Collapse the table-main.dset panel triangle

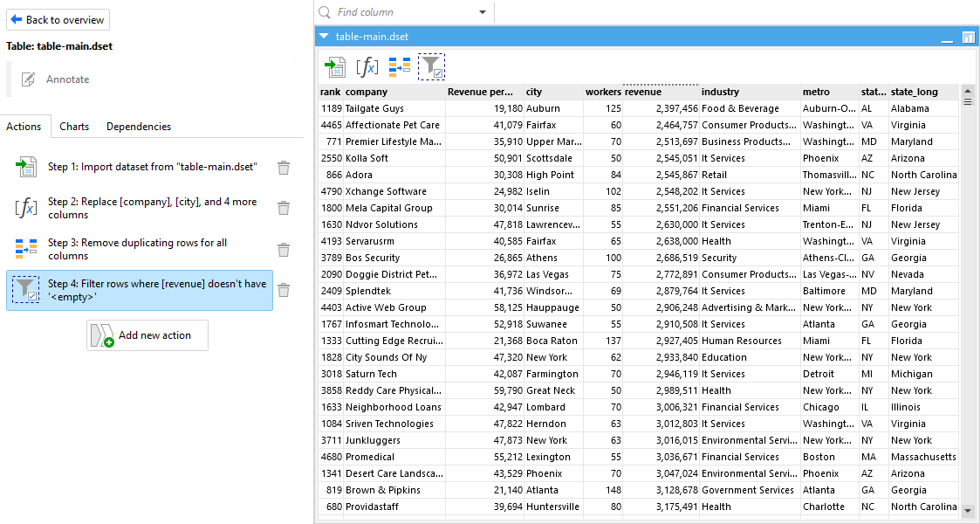click(x=324, y=37)
